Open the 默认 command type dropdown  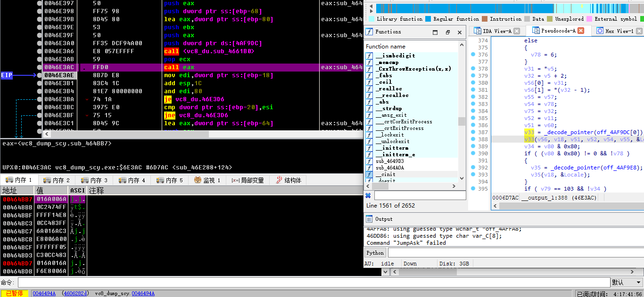(626, 282)
